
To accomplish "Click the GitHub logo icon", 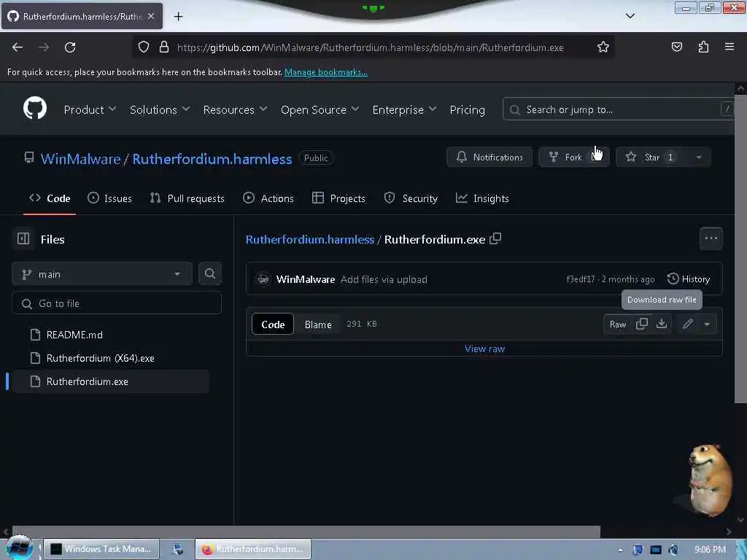I will (35, 109).
